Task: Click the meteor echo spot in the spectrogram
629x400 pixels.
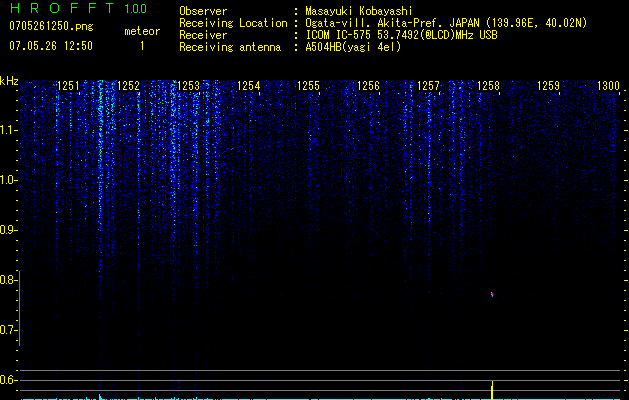Action: point(492,294)
